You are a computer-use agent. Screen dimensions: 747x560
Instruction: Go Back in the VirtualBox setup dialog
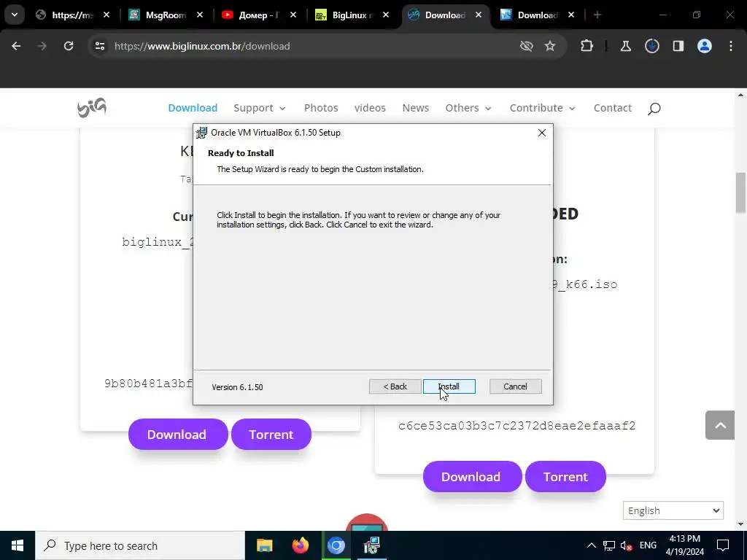tap(395, 386)
